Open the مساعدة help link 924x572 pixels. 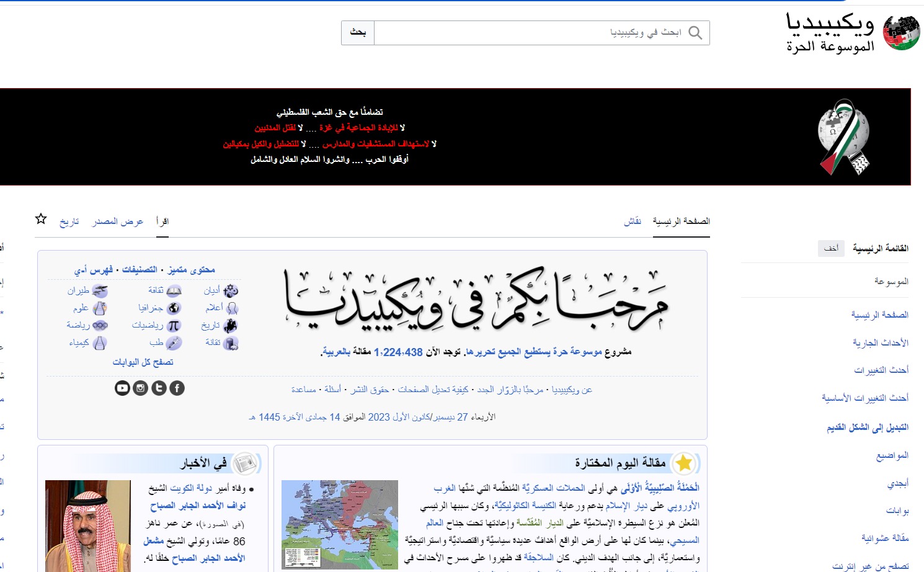tap(303, 390)
